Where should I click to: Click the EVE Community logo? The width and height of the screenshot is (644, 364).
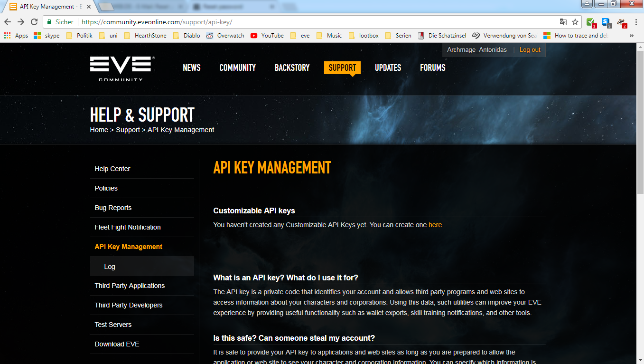[x=122, y=69]
